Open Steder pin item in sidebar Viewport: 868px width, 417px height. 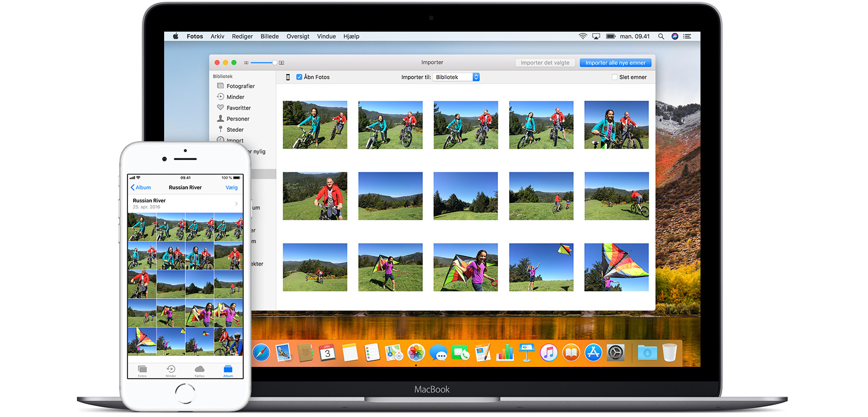pyautogui.click(x=234, y=130)
